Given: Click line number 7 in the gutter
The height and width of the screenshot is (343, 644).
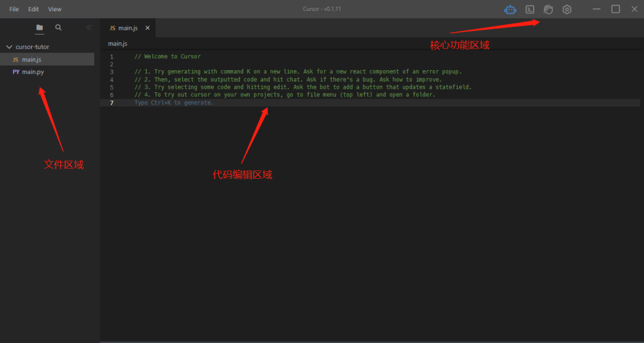Looking at the screenshot, I should point(112,103).
